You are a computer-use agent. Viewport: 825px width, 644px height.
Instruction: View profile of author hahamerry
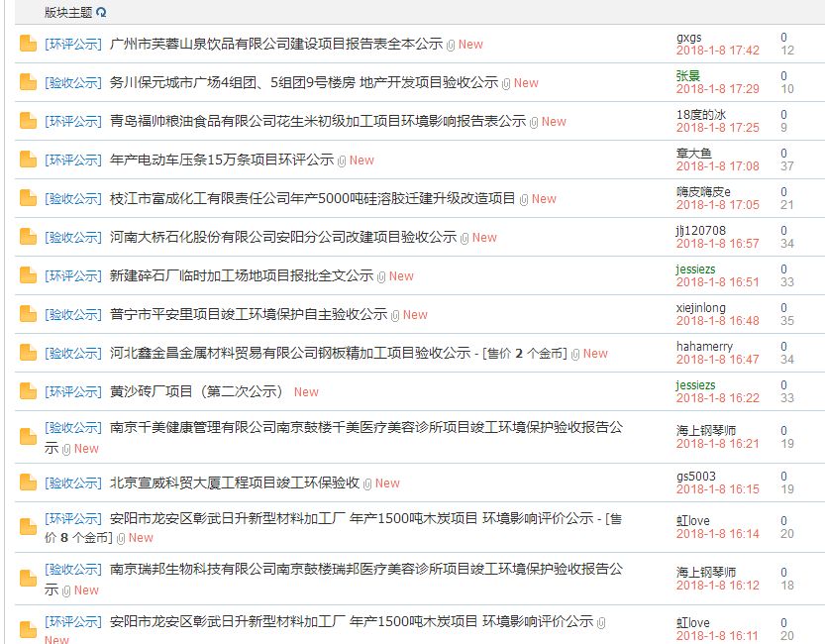coord(704,346)
